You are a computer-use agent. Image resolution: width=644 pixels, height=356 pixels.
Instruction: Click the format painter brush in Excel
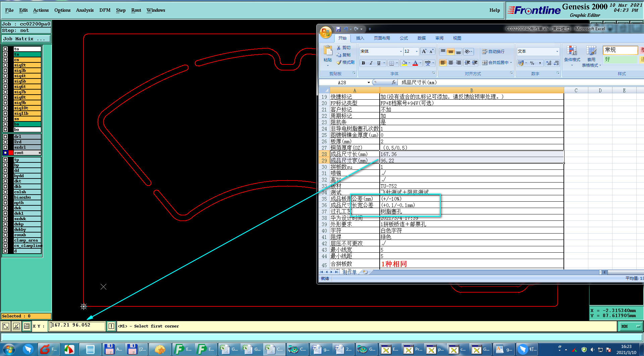click(339, 62)
